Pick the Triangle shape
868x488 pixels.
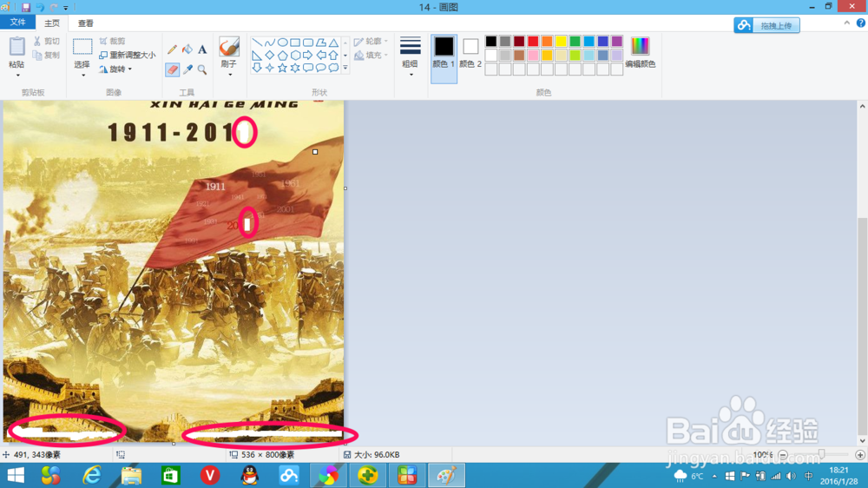click(333, 42)
